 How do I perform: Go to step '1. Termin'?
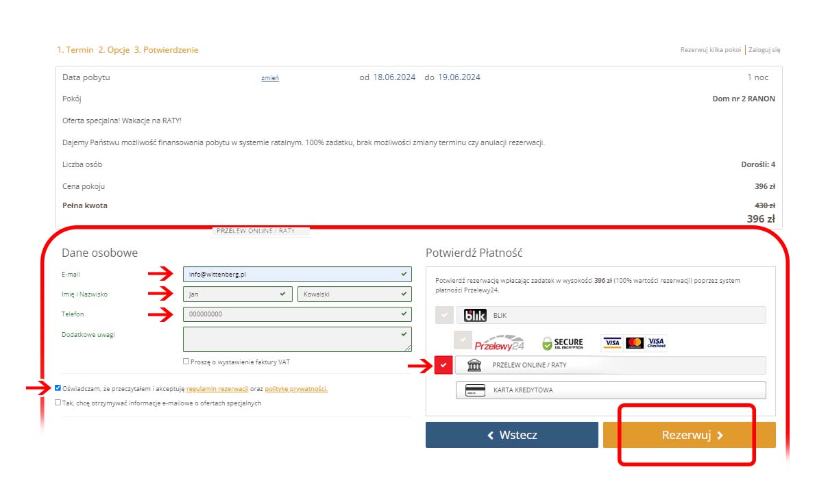75,50
